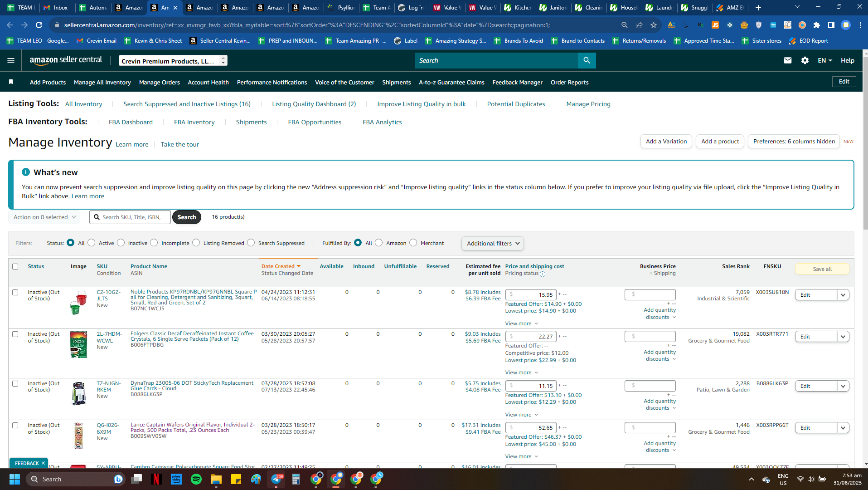This screenshot has width=868, height=490.
Task: Open Spotify from the taskbar
Action: tap(196, 479)
